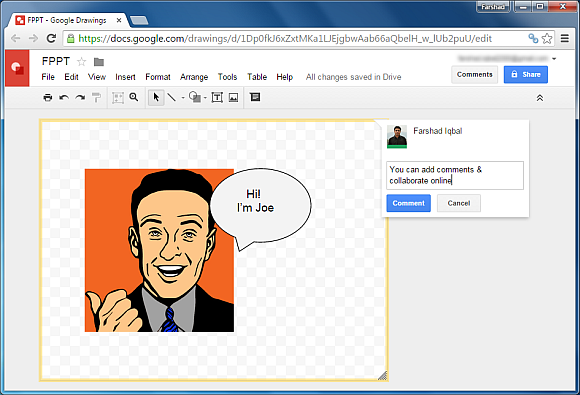Bookmark page with star icon
580x395 pixels.
coord(547,38)
